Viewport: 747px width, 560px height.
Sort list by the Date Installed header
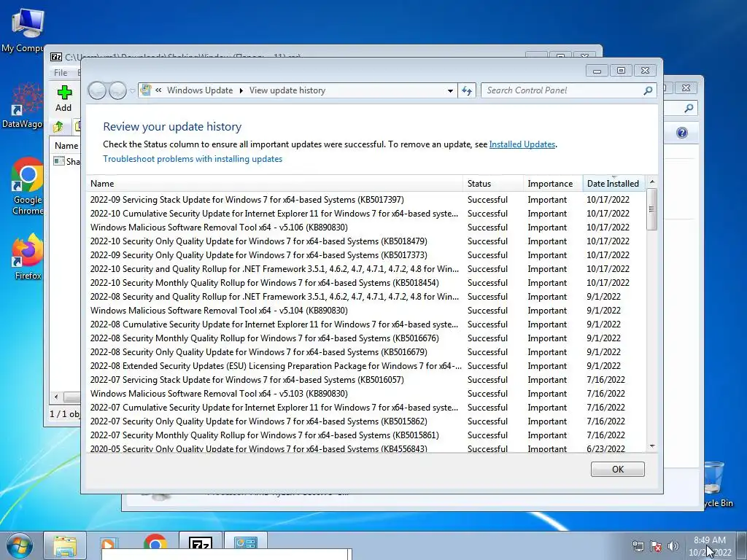tap(614, 184)
